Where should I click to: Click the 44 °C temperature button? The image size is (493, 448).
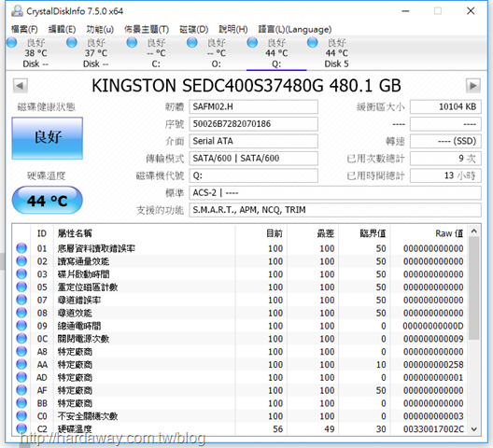(x=48, y=201)
